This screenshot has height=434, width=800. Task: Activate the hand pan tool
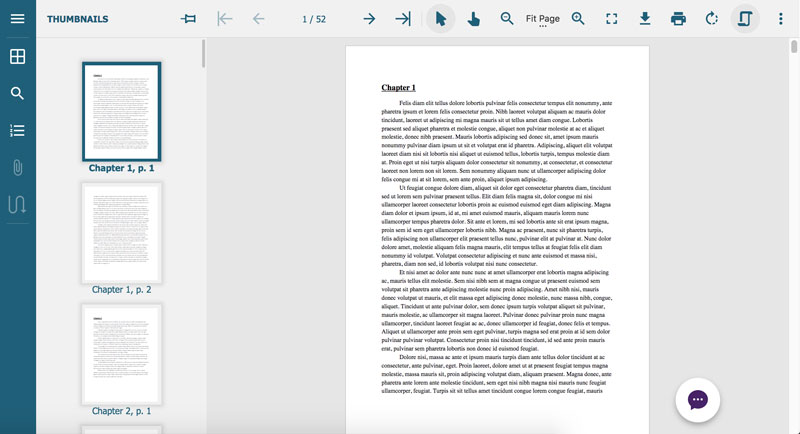point(473,19)
